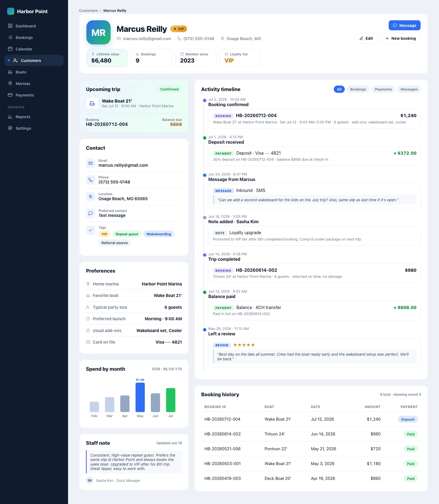The width and height of the screenshot is (439, 504).
Task: Click the Preferred contact chat icon
Action: [x=91, y=213]
